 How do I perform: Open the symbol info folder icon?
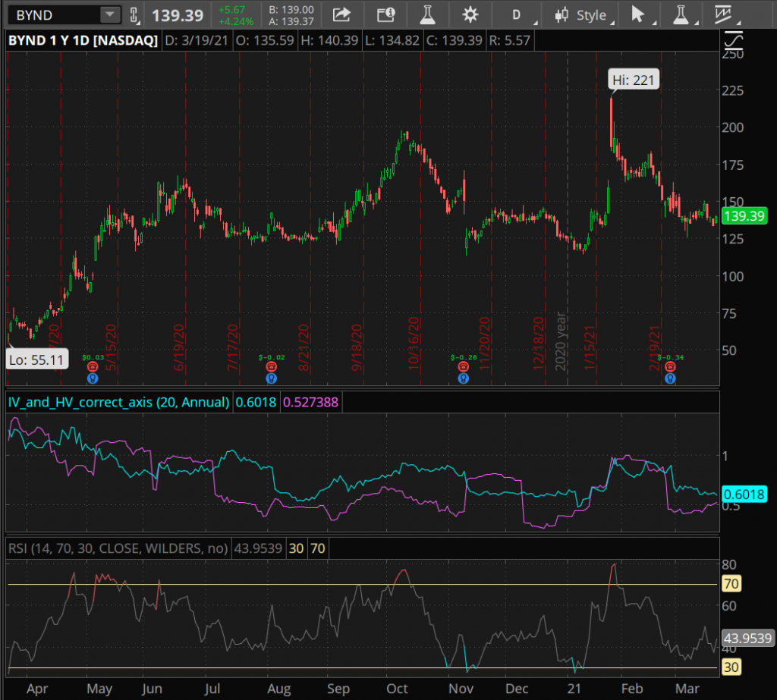click(385, 15)
